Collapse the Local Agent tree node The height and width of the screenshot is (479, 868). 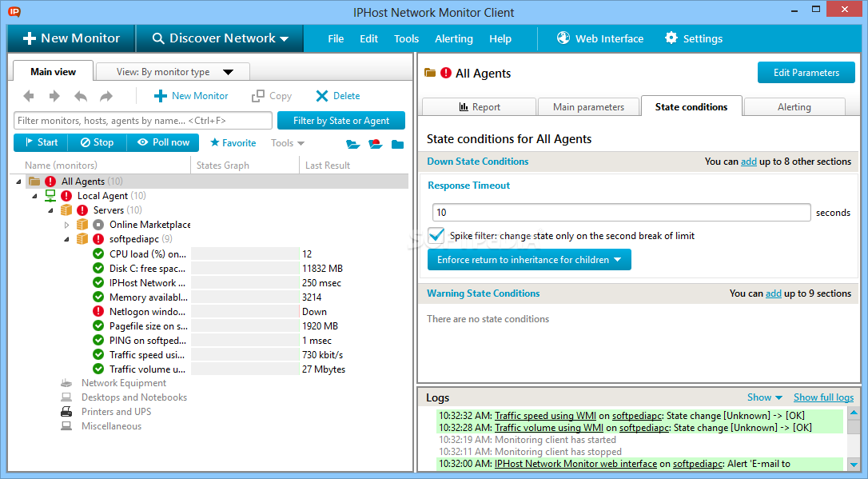tap(35, 196)
